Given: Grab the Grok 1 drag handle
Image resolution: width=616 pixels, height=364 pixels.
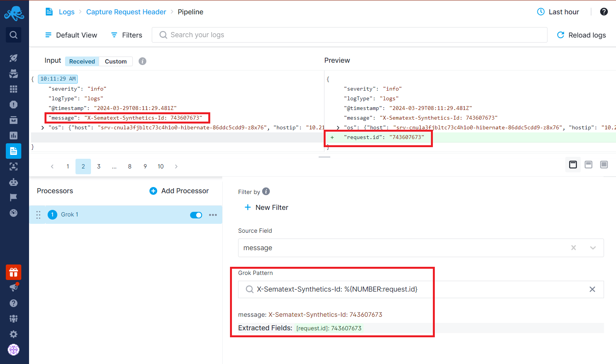Looking at the screenshot, I should [38, 215].
